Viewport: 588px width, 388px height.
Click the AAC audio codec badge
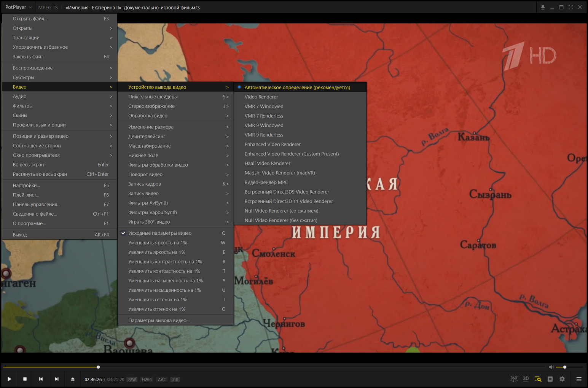pyautogui.click(x=162, y=380)
